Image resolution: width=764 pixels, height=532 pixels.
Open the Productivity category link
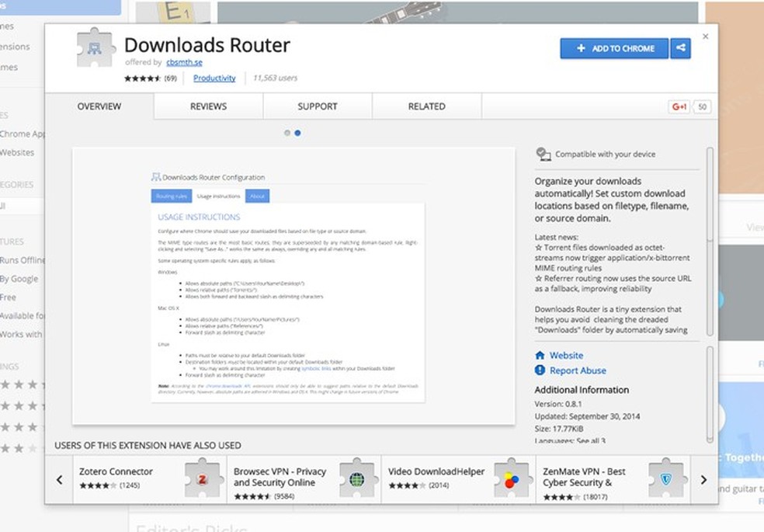point(214,78)
